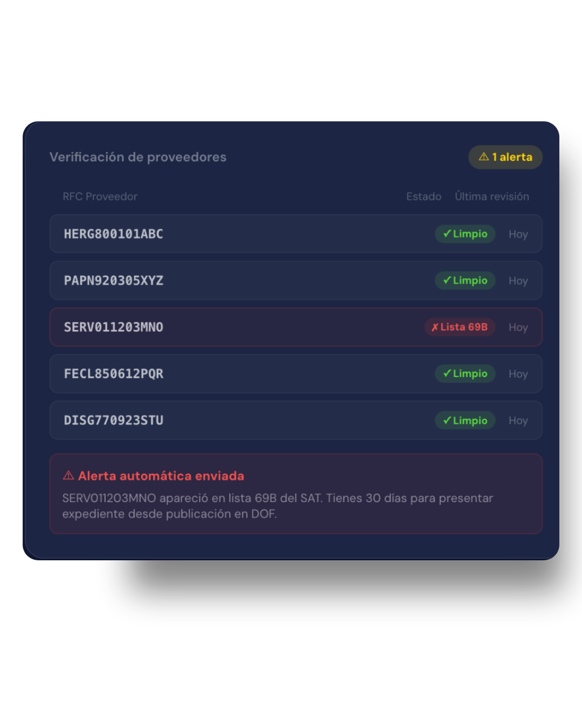Select the FECL850612PQR provider row
582x728 pixels.
296,374
